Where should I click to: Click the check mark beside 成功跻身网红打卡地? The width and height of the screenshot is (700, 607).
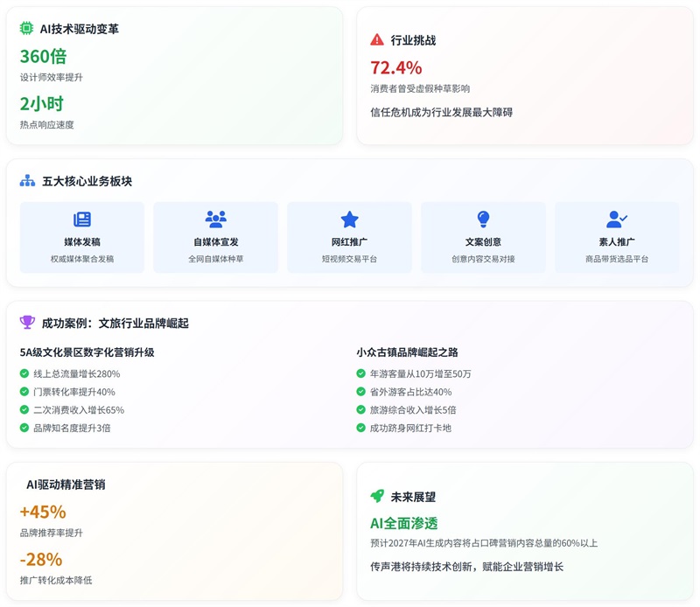coord(361,428)
